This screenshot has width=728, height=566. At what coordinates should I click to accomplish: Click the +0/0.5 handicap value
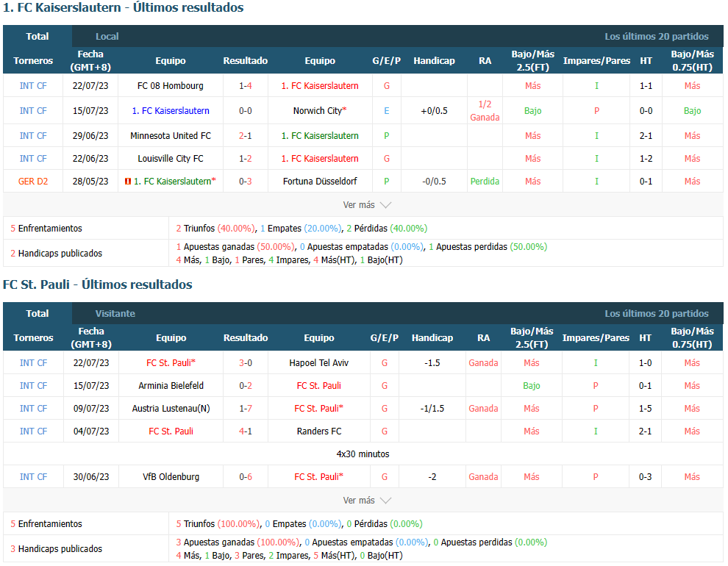click(x=434, y=111)
